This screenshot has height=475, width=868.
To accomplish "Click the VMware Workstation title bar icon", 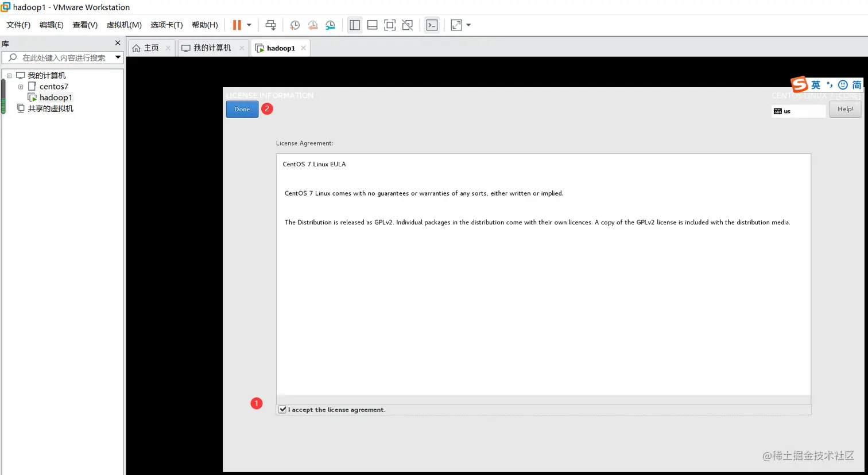I will (5, 7).
